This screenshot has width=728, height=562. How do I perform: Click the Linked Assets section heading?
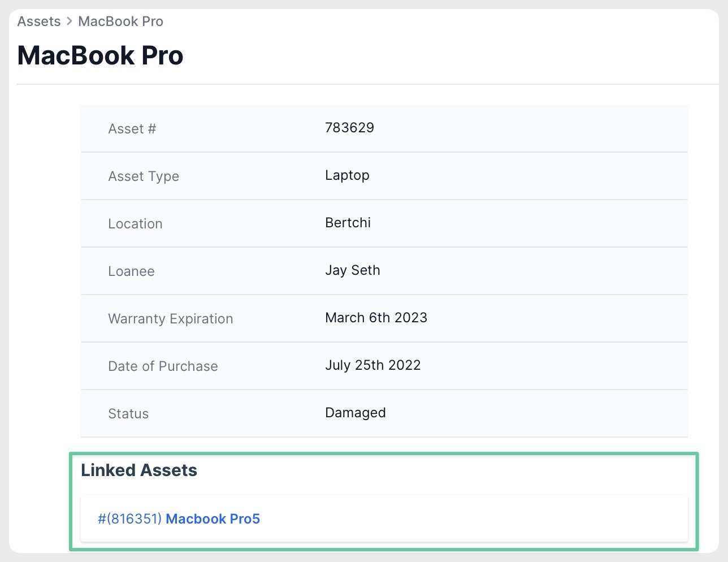(x=139, y=470)
